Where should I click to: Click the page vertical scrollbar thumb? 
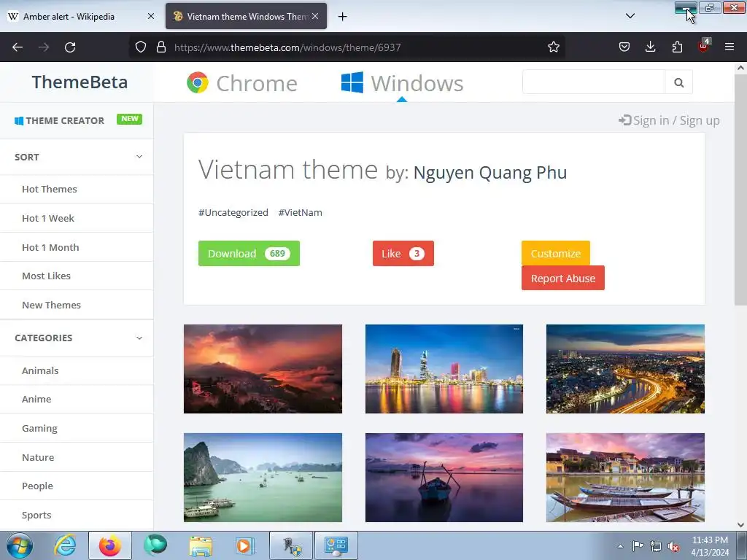point(741,190)
